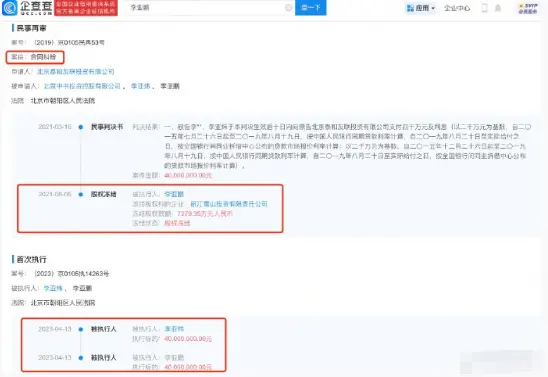Click the 冻结状态 value 股权冻结 in red
The width and height of the screenshot is (548, 377).
pyautogui.click(x=177, y=223)
